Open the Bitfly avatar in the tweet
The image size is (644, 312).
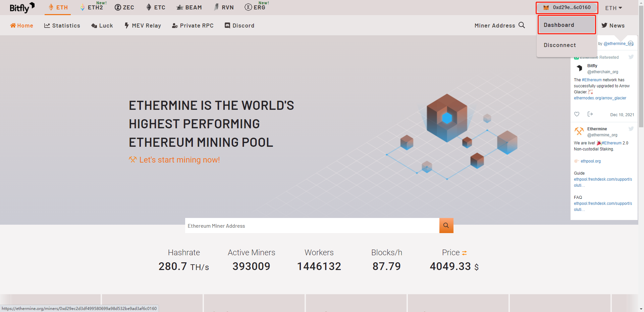coord(579,68)
